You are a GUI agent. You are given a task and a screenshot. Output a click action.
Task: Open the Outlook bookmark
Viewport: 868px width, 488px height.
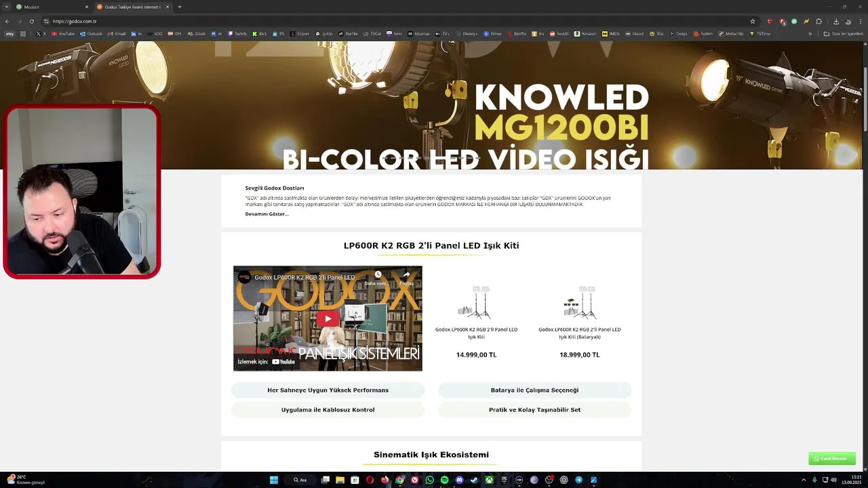click(x=91, y=33)
